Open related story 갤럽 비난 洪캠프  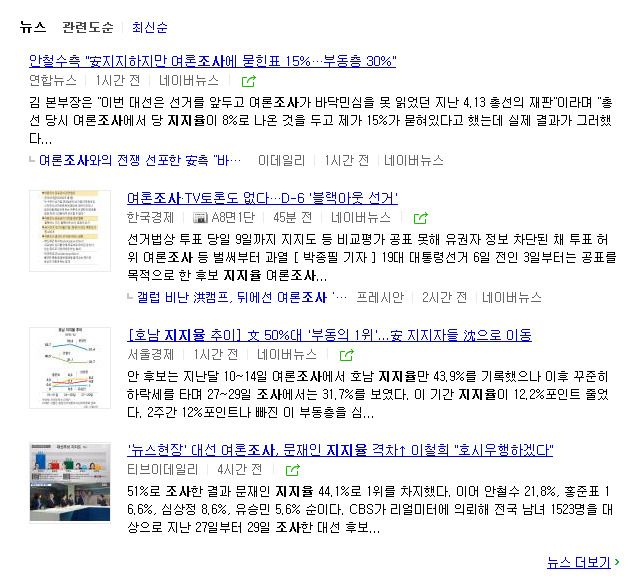242,297
